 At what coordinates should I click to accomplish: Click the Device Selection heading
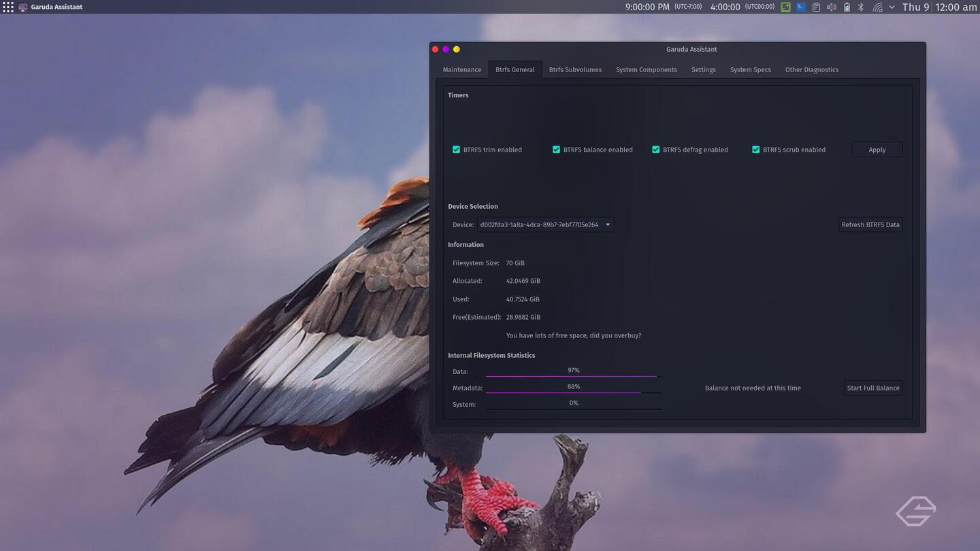click(473, 206)
